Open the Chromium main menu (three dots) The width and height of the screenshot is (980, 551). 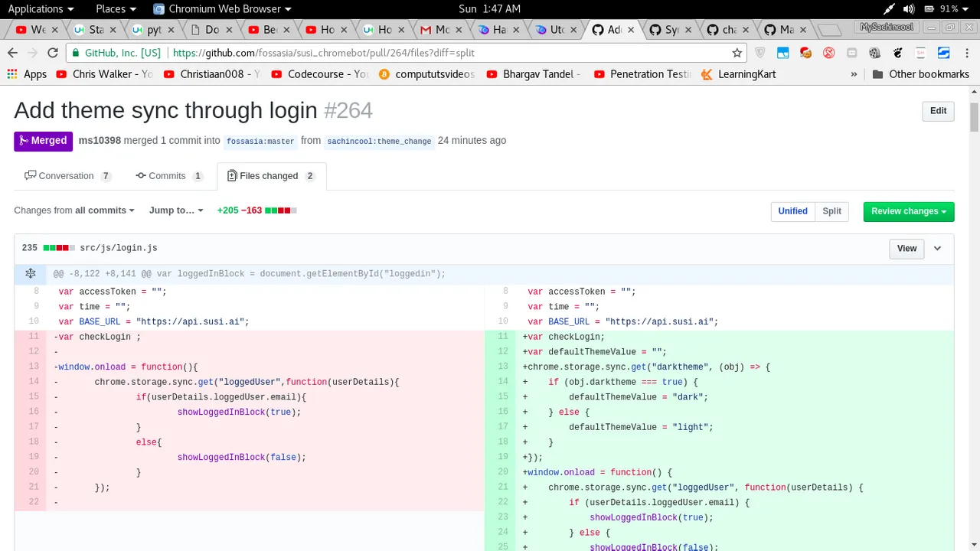click(965, 53)
